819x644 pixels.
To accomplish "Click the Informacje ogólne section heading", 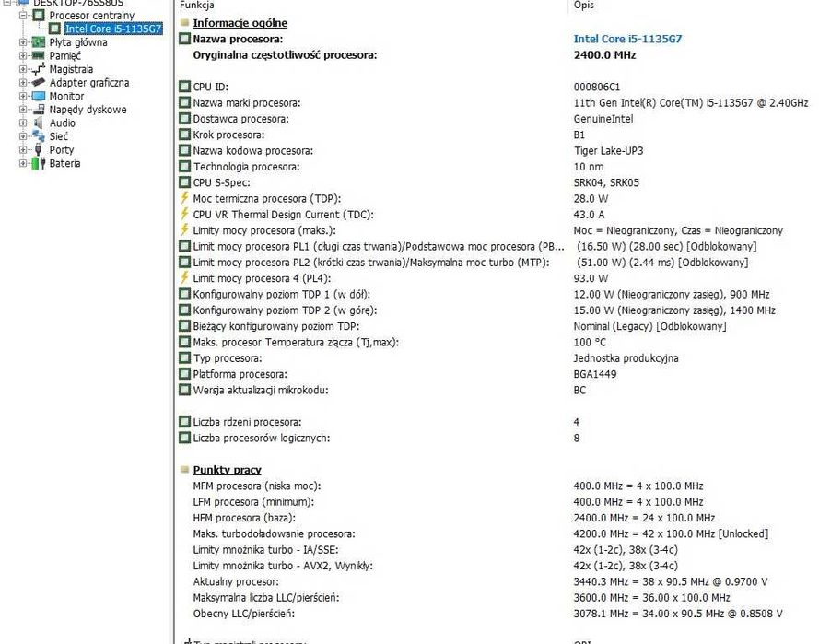I will coord(240,23).
